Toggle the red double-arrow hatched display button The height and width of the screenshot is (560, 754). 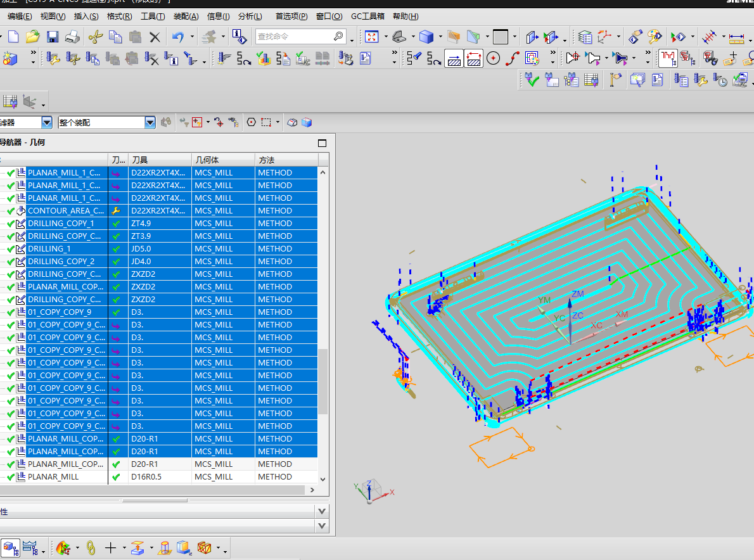pyautogui.click(x=474, y=59)
